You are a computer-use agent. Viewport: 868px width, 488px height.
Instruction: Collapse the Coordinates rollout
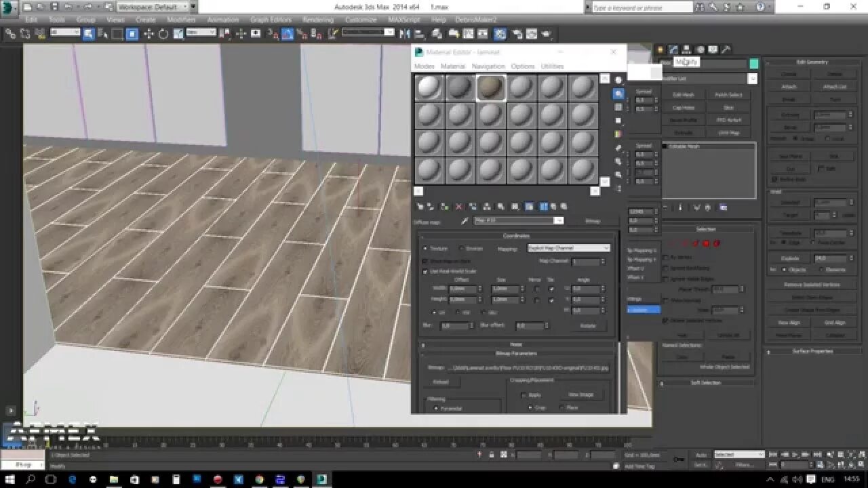coord(516,236)
